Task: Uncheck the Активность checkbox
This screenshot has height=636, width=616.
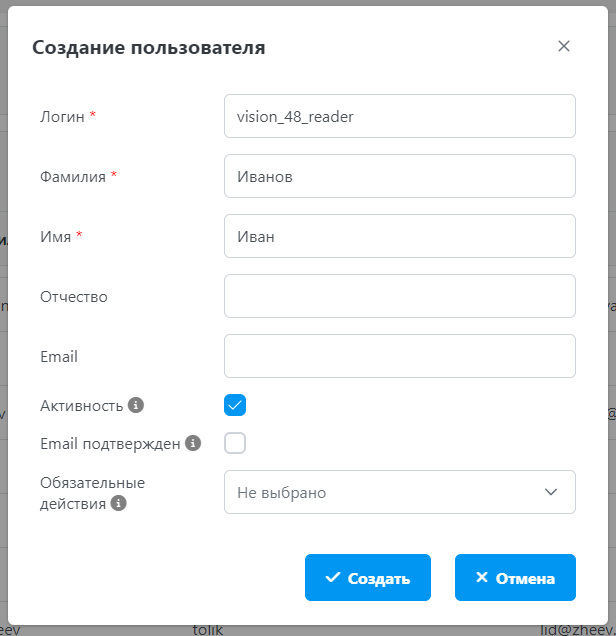Action: tap(235, 405)
